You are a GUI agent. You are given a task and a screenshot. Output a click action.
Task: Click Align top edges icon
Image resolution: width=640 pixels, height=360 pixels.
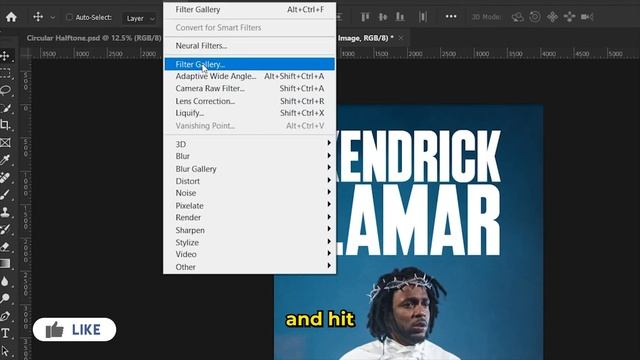pos(365,17)
